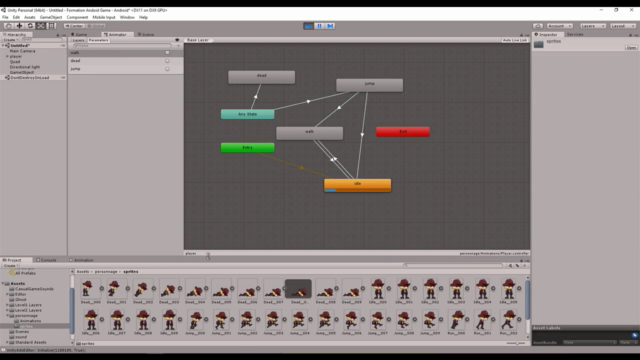The height and width of the screenshot is (360, 640).
Task: Select the sprites folder icon in Inspector
Action: point(538,44)
